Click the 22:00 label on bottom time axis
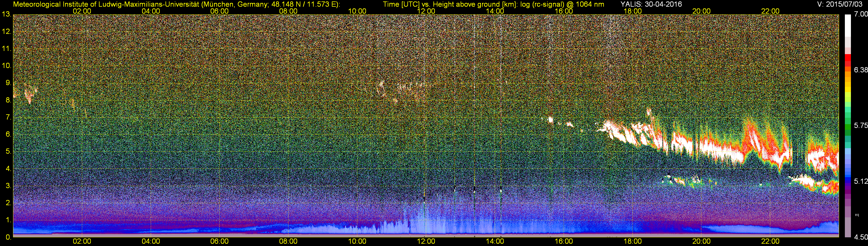 [x=770, y=241]
